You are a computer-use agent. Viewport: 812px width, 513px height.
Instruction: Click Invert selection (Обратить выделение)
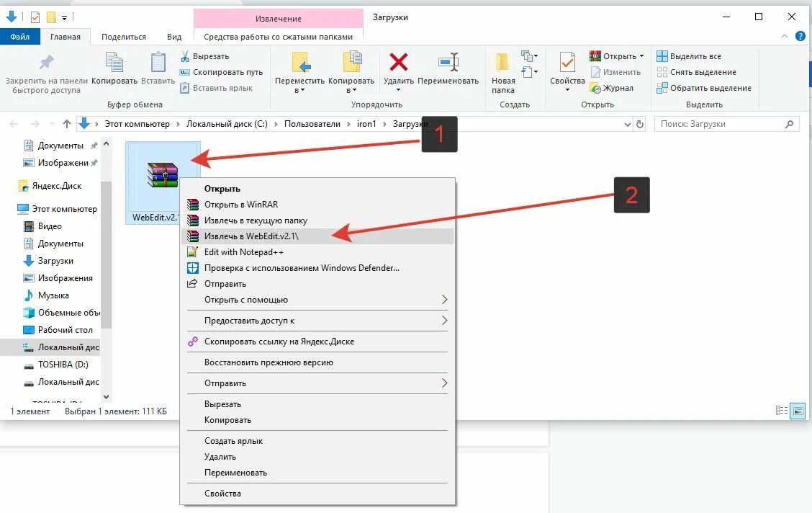click(x=704, y=88)
